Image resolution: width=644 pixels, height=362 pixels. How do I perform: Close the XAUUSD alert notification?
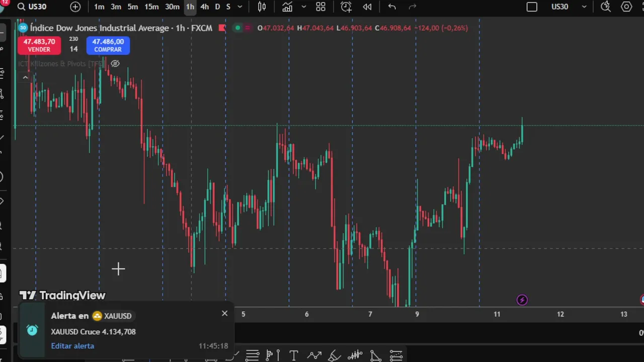(224, 313)
